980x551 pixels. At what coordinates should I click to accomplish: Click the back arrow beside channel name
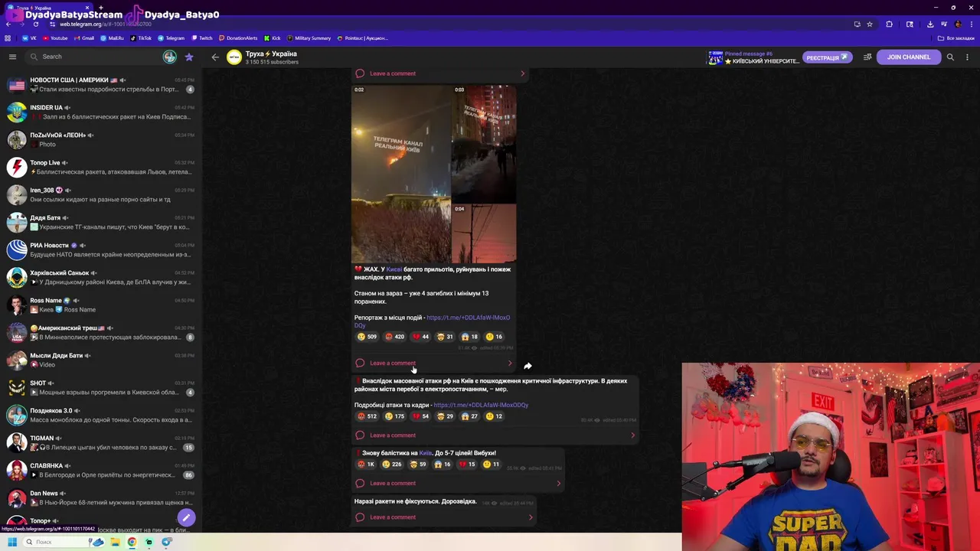tap(215, 57)
